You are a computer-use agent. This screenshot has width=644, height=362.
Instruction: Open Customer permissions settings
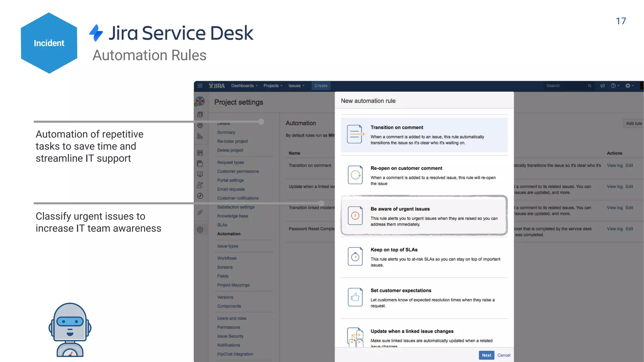click(x=238, y=171)
